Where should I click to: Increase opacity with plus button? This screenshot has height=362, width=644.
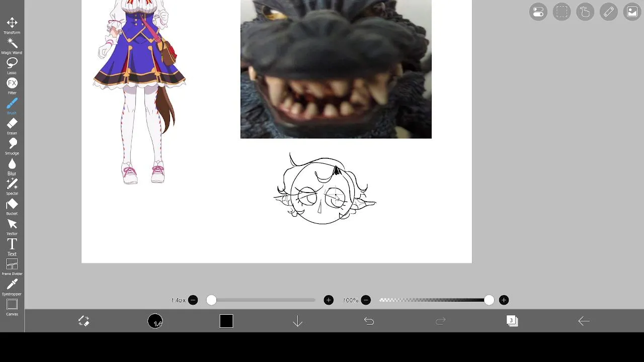point(504,300)
